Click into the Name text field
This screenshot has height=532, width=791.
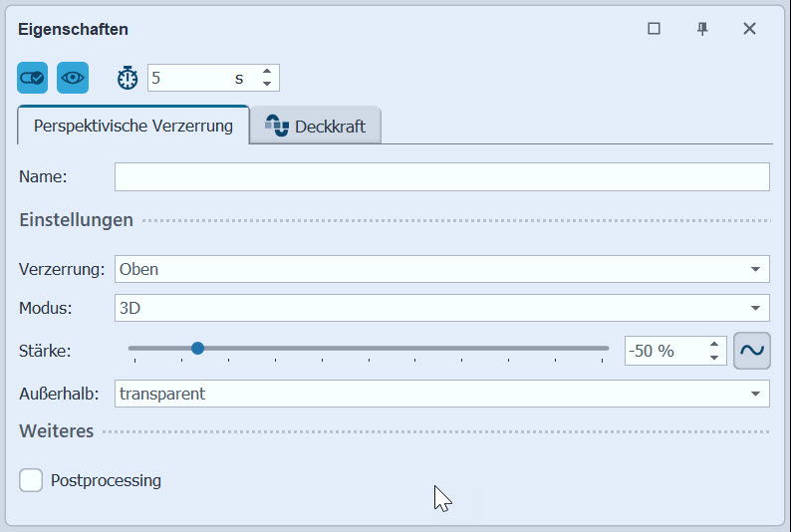pyautogui.click(x=442, y=176)
